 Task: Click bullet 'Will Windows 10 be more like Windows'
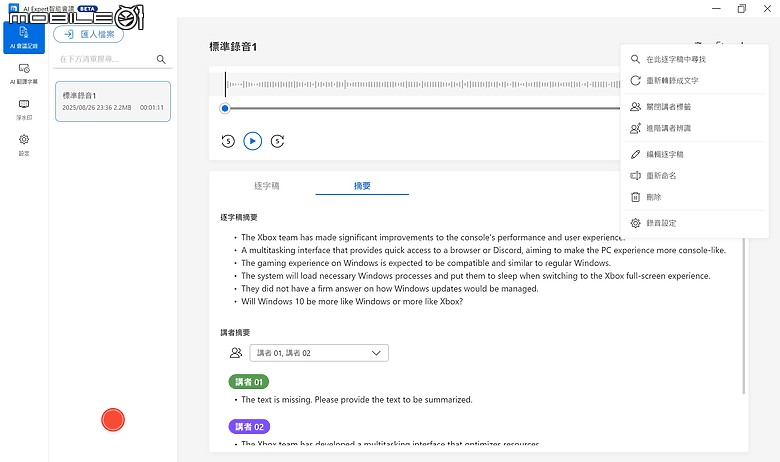coord(352,301)
